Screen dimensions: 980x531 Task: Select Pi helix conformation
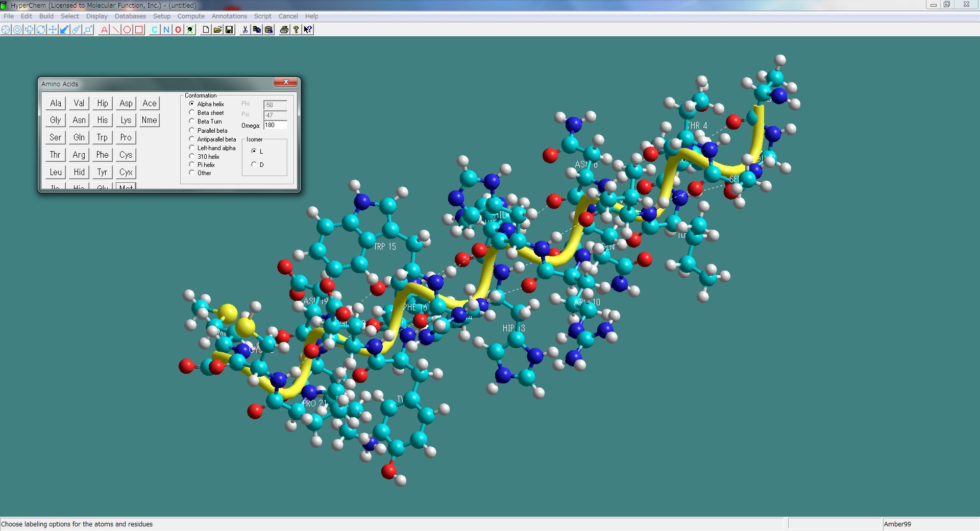pyautogui.click(x=202, y=165)
